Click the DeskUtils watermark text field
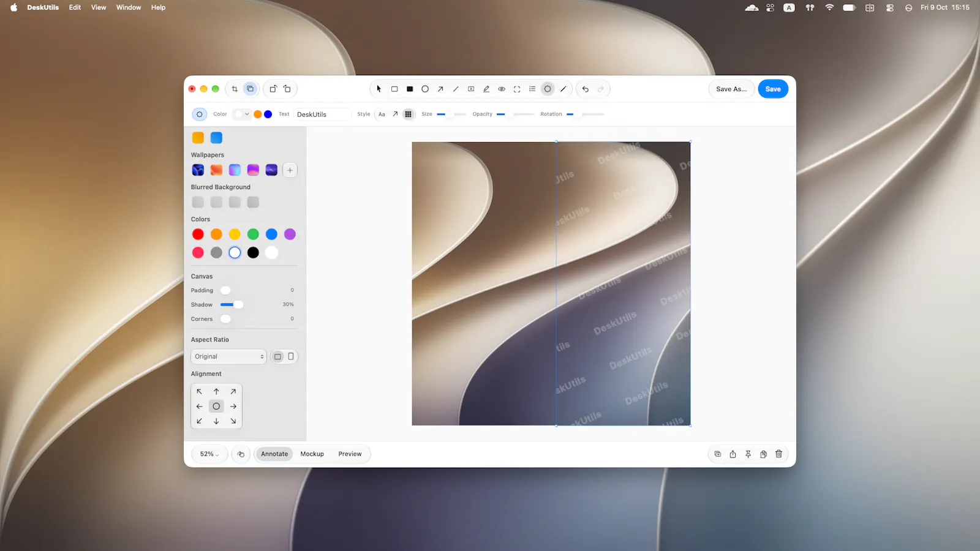The image size is (980, 551). 323,114
